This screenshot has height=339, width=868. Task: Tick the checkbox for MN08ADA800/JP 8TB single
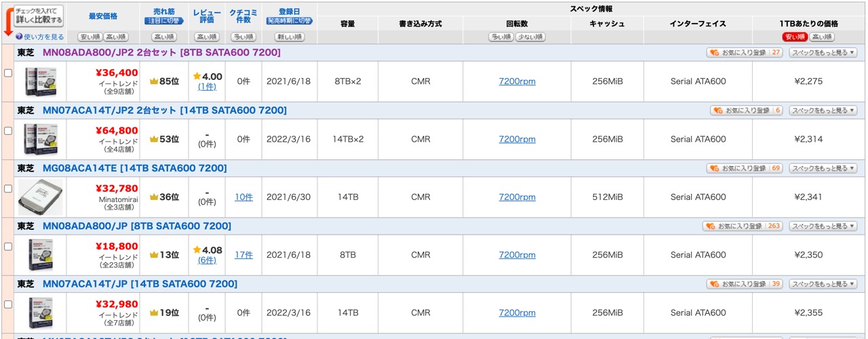coord(8,246)
